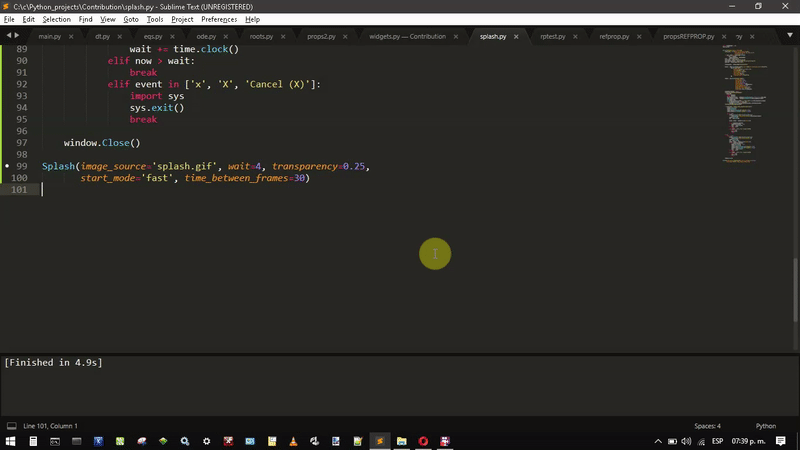The height and width of the screenshot is (450, 800).
Task: Switch to the widgets.py — Contribution tab
Action: pos(407,37)
